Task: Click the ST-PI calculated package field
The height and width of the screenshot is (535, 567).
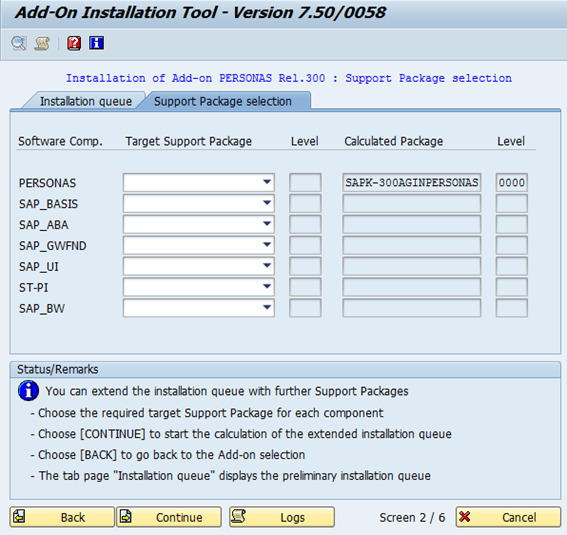Action: (412, 287)
